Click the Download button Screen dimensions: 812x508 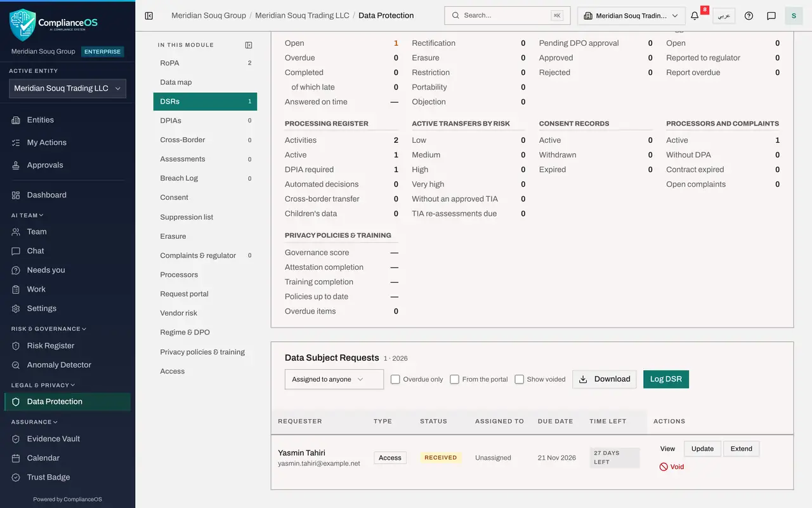(x=605, y=379)
